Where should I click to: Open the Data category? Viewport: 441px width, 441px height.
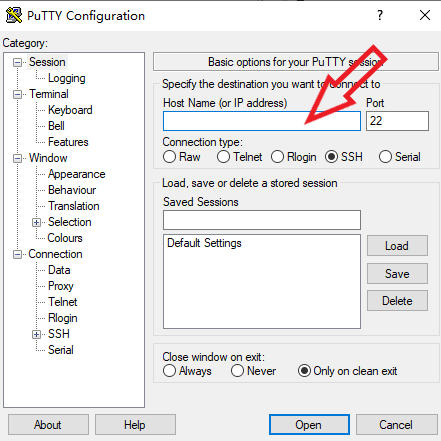click(59, 270)
